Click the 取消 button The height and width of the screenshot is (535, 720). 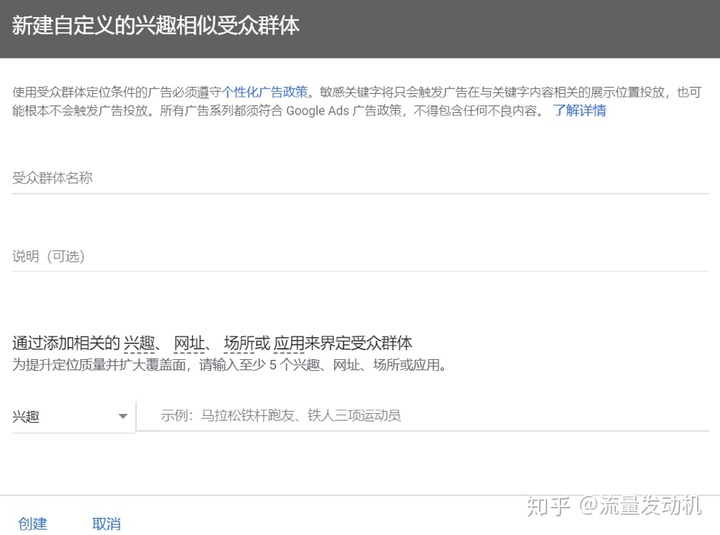[x=107, y=524]
